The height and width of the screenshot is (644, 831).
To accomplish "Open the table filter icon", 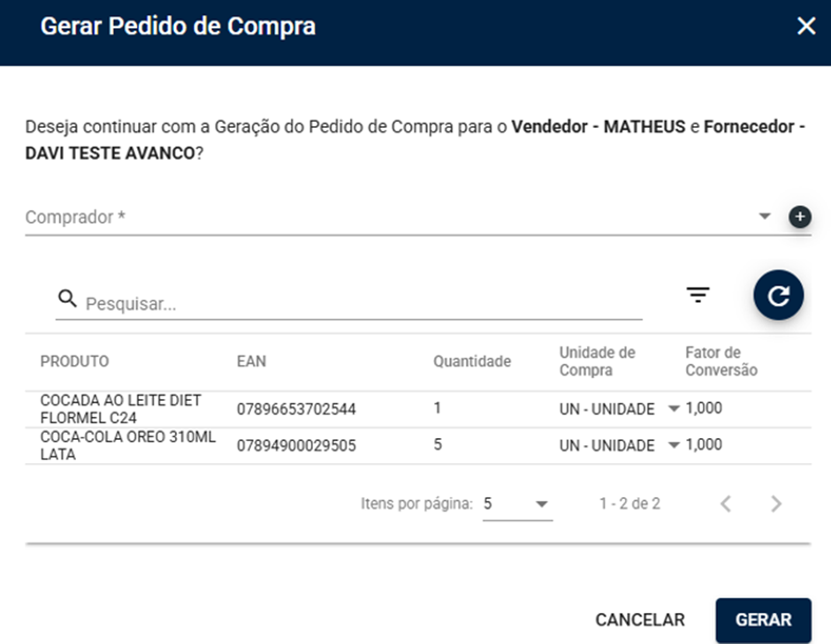I will (x=698, y=294).
